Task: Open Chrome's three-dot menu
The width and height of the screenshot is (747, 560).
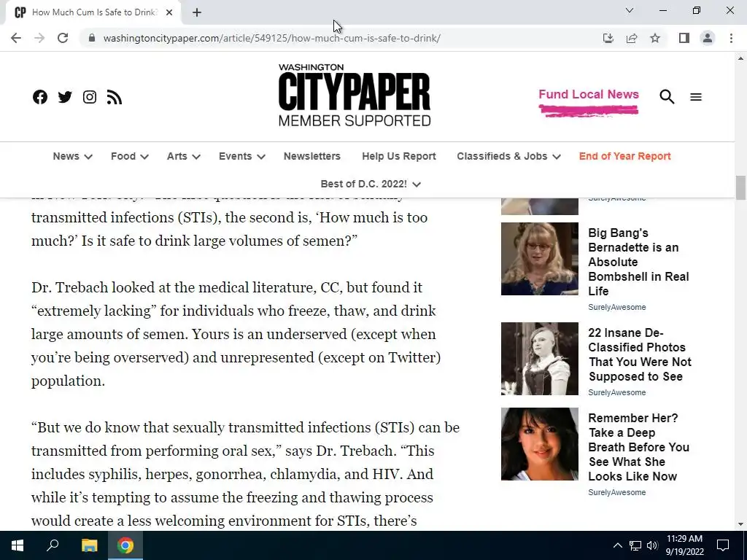Action: (731, 38)
